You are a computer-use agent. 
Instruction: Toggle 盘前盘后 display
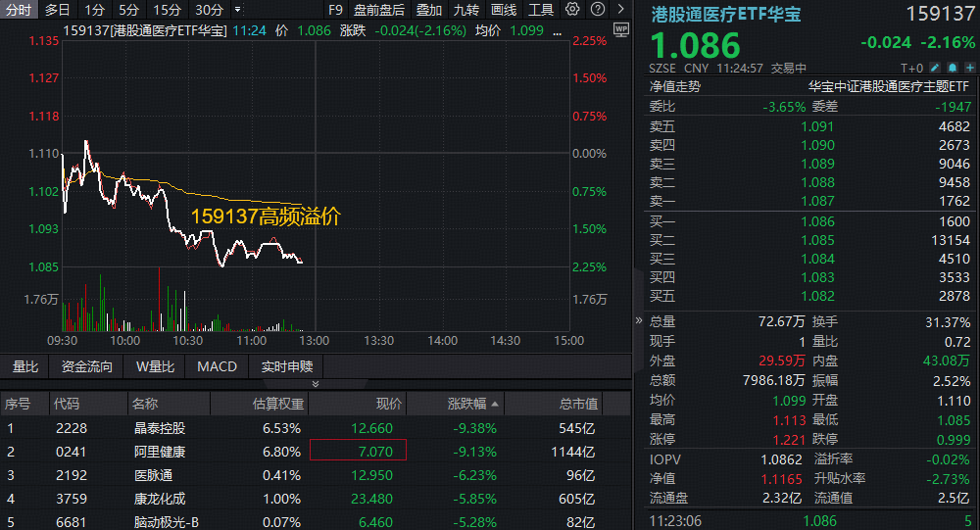[x=379, y=10]
